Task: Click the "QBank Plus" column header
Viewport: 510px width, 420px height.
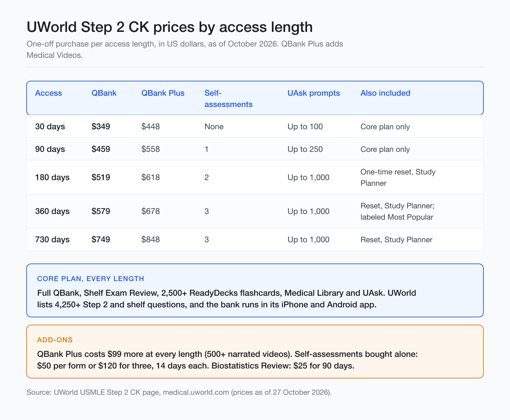Action: [163, 93]
